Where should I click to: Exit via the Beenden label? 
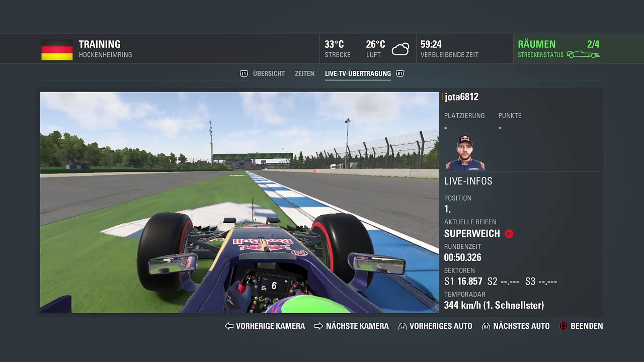click(587, 326)
